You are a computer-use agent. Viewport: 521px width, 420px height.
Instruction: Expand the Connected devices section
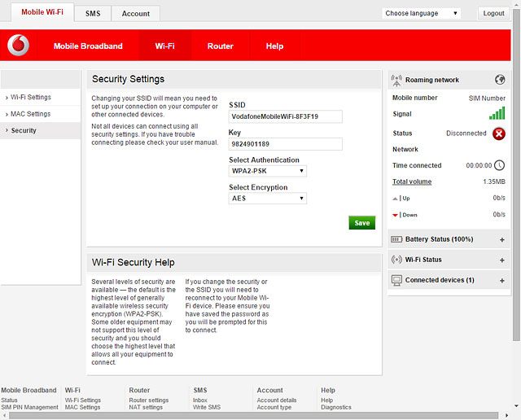point(501,280)
